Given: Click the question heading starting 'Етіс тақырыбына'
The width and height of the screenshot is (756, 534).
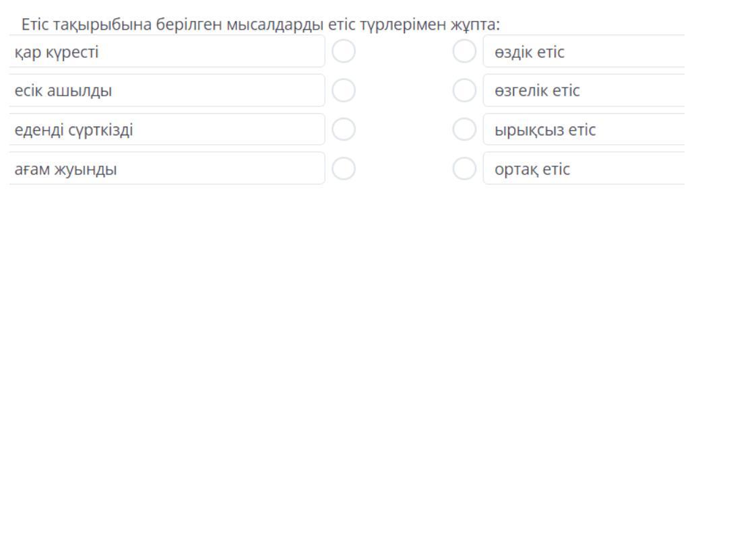Looking at the screenshot, I should (x=261, y=26).
